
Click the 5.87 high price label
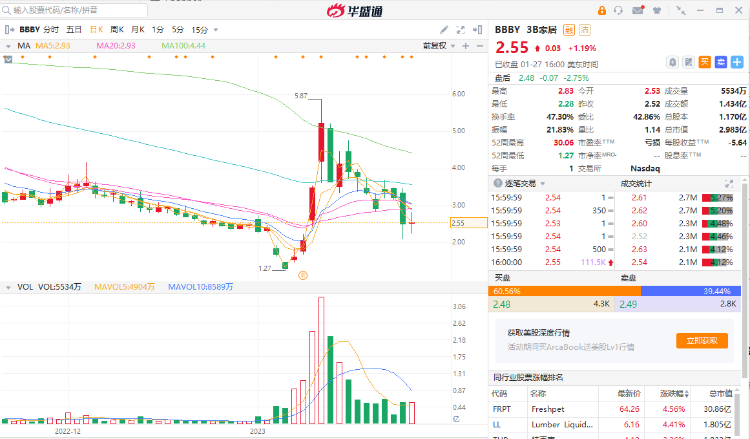point(301,96)
